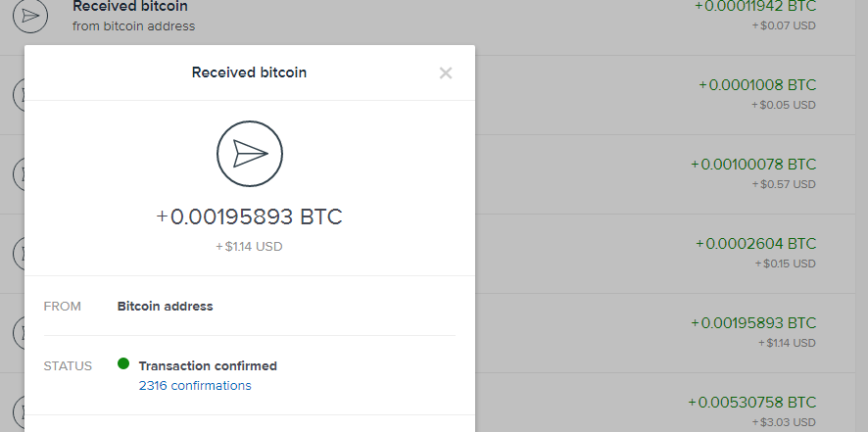Select the +0.0001008 BTC amount
This screenshot has width=868, height=432.
(x=756, y=85)
